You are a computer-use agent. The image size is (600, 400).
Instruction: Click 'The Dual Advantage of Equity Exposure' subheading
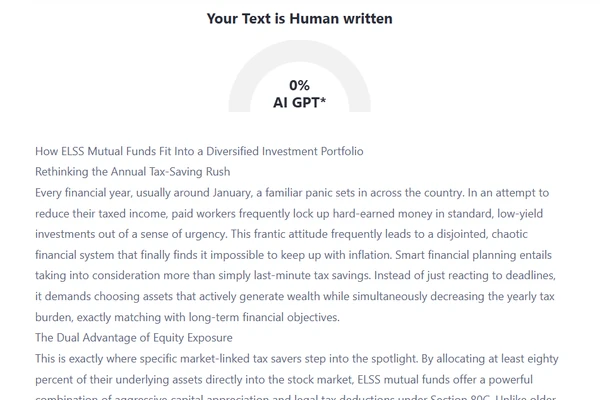tap(134, 338)
